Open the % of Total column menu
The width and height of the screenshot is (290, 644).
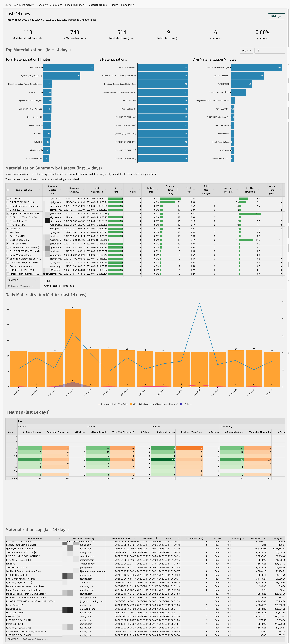point(194,190)
